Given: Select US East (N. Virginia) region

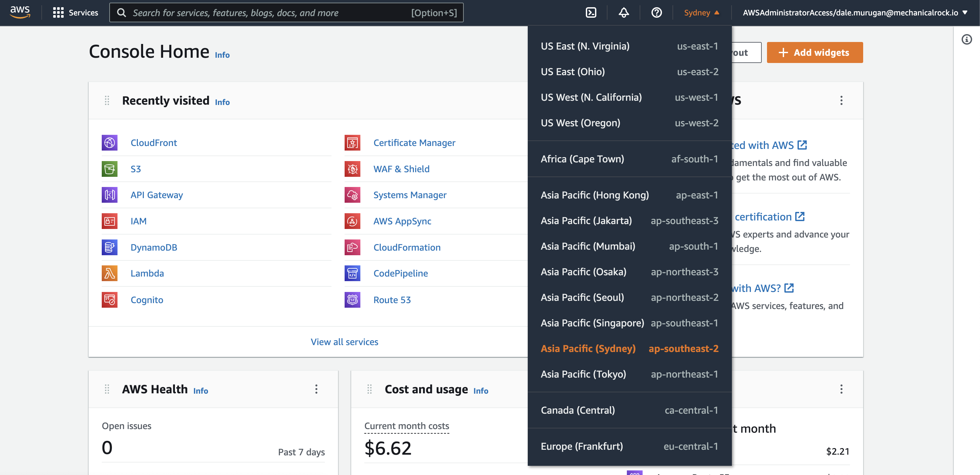Looking at the screenshot, I should coord(629,46).
